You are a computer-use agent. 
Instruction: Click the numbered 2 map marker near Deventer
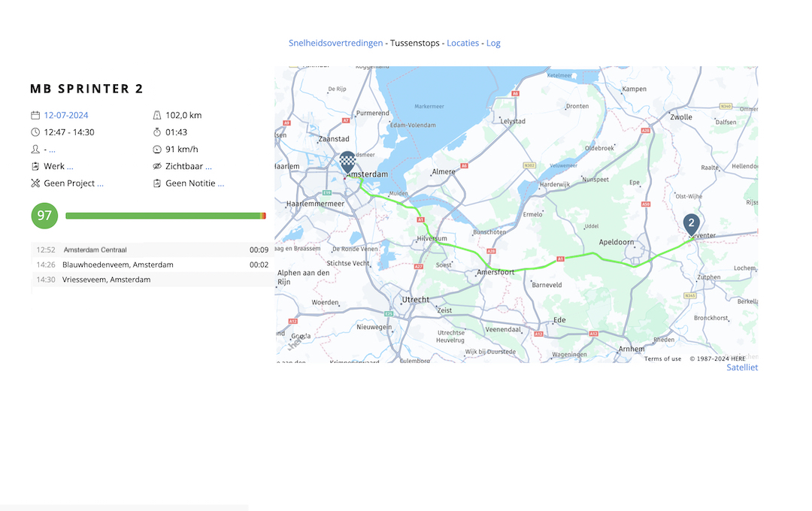pyautogui.click(x=691, y=224)
